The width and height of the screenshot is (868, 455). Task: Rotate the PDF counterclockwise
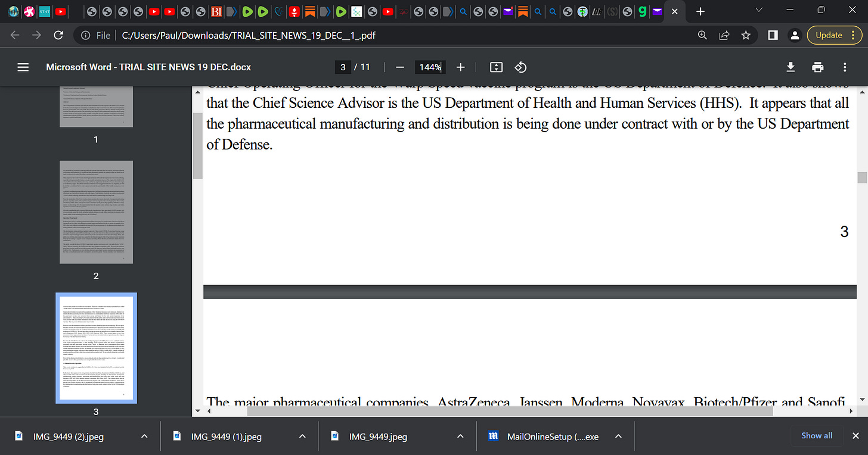(520, 67)
